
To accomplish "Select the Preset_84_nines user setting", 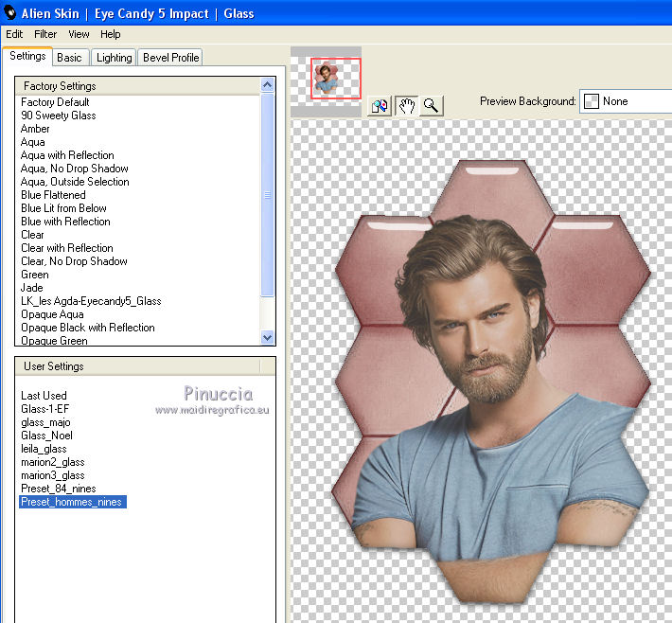I will (x=59, y=489).
